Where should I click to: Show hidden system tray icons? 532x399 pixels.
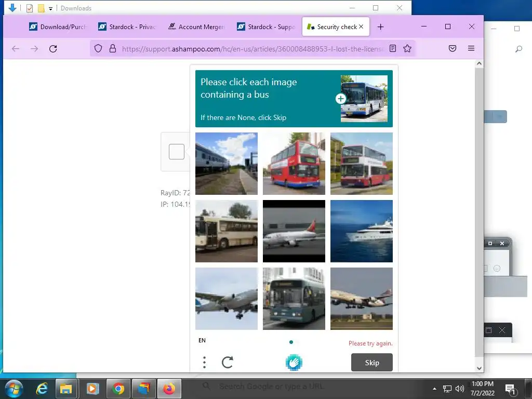pyautogui.click(x=434, y=389)
